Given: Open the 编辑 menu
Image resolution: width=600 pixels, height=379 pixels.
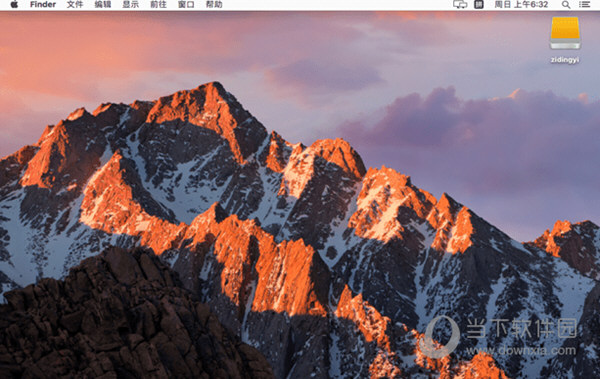Looking at the screenshot, I should [x=103, y=5].
